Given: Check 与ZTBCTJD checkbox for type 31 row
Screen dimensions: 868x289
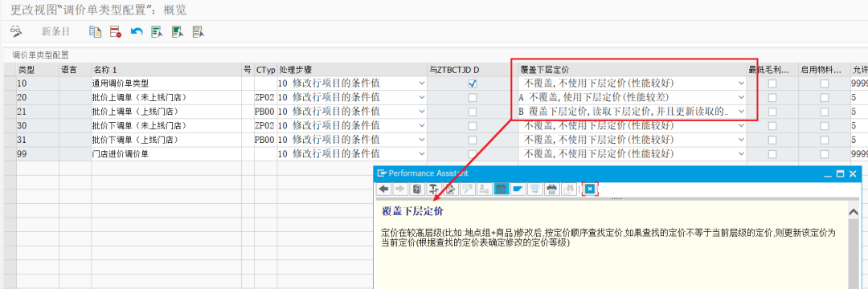Looking at the screenshot, I should tap(473, 140).
